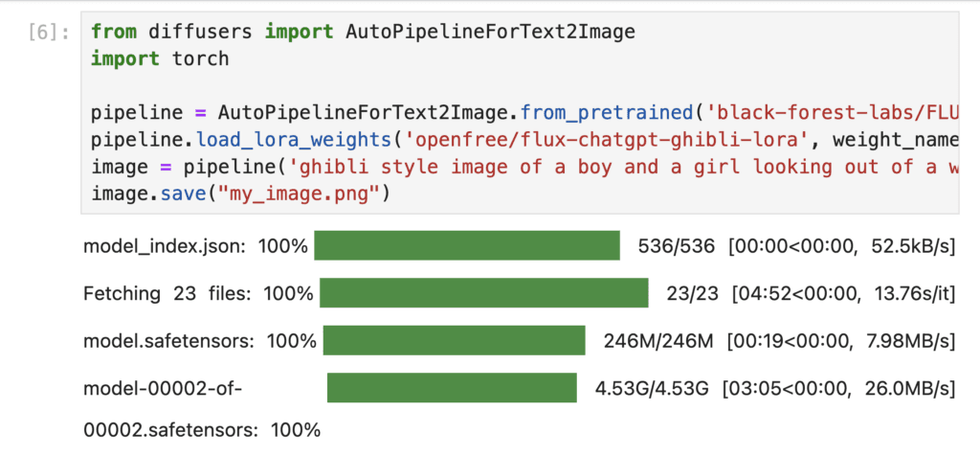Click the 'openfree/flux-chatgpt-ghibli-lora' string
This screenshot has height=456, width=980.
[x=608, y=140]
